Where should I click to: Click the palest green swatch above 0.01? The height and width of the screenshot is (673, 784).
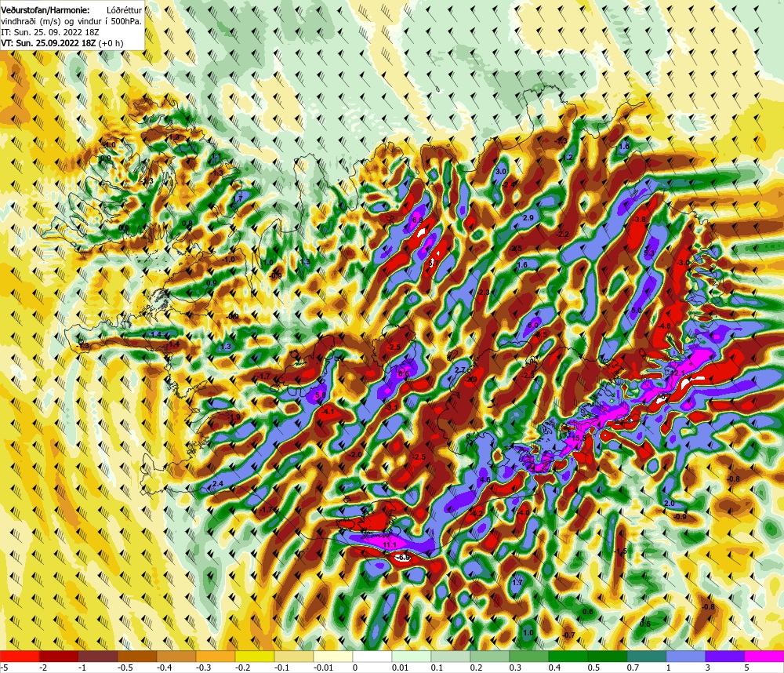(x=412, y=656)
